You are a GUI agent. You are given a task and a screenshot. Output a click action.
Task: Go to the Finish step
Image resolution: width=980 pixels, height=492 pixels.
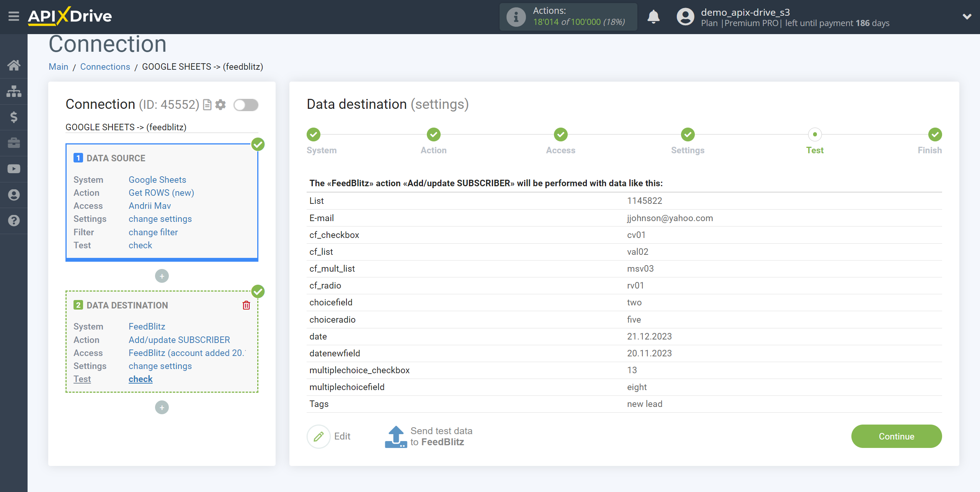pos(935,134)
